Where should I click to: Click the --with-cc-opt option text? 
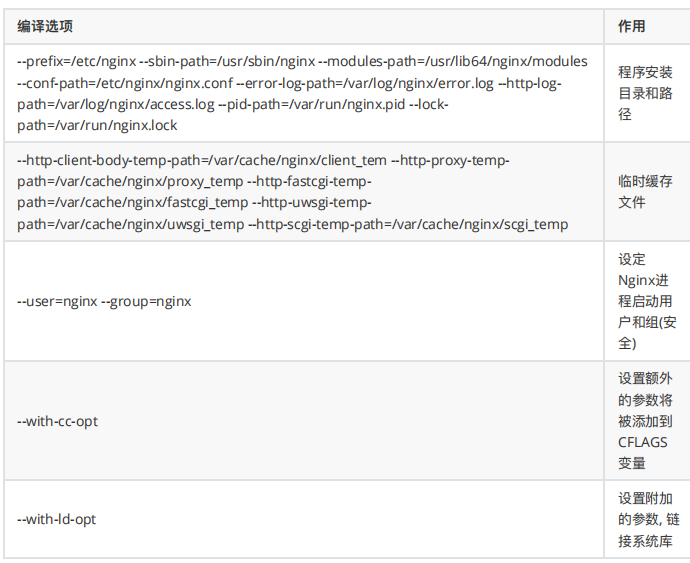point(58,421)
